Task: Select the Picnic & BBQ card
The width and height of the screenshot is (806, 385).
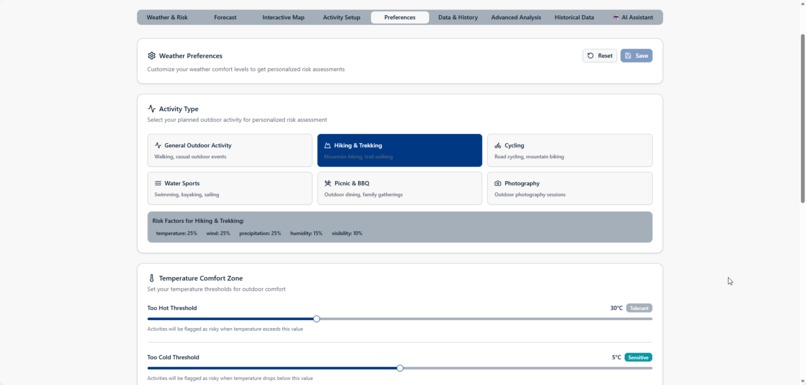Action: [x=400, y=188]
